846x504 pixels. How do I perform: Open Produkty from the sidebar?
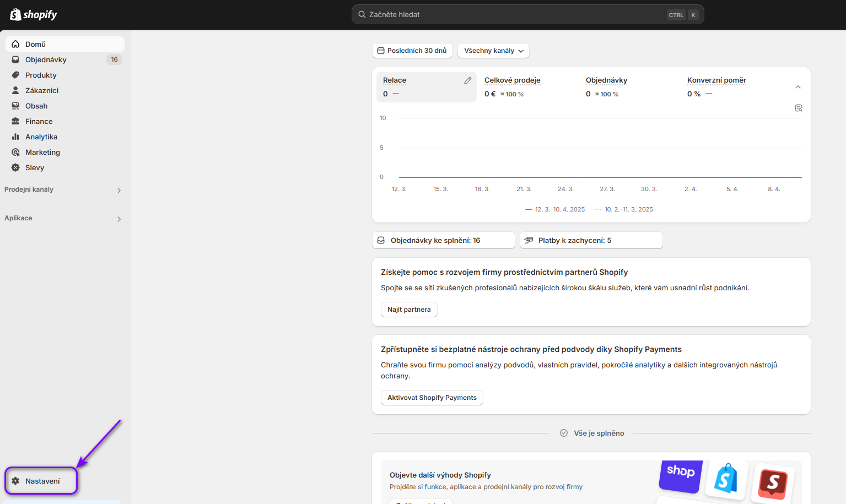41,75
